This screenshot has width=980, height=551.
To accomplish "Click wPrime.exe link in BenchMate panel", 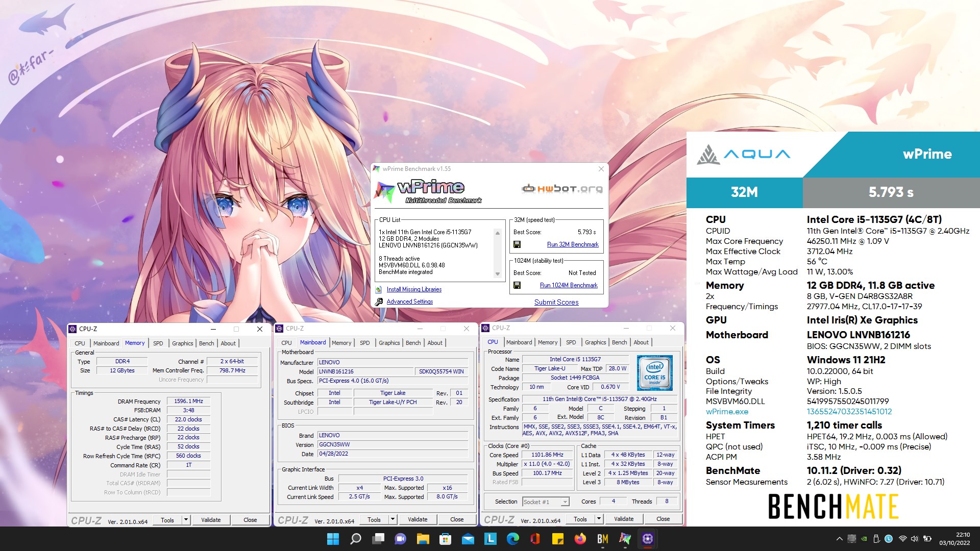I will pos(727,412).
